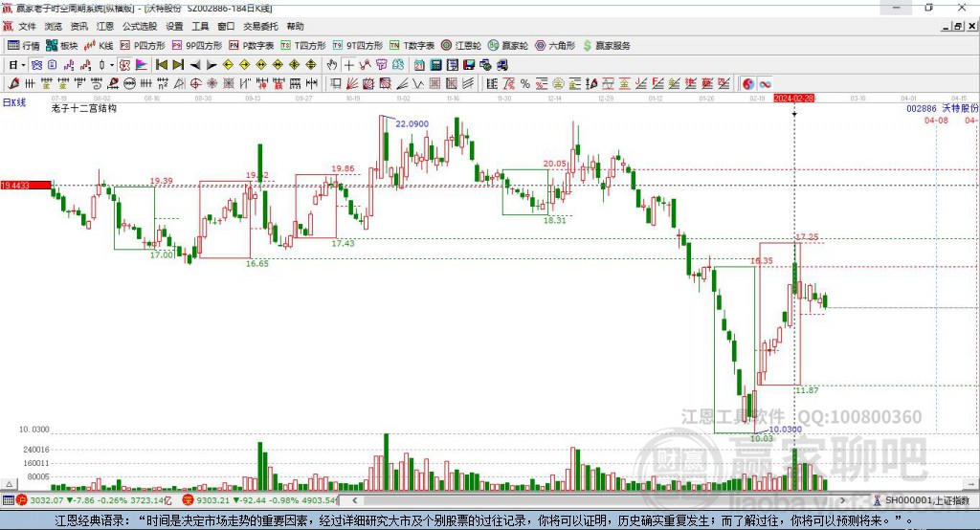
Task: Open the candlestick style dropdown arrow
Action: click(111, 65)
